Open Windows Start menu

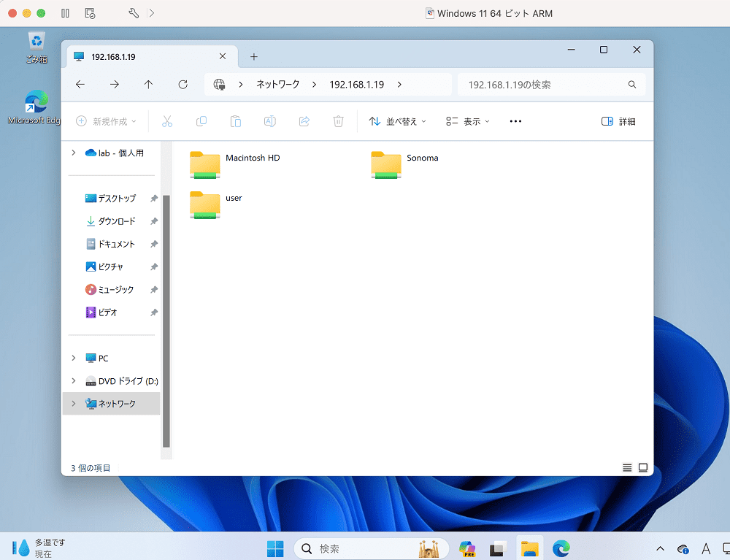pos(275,548)
